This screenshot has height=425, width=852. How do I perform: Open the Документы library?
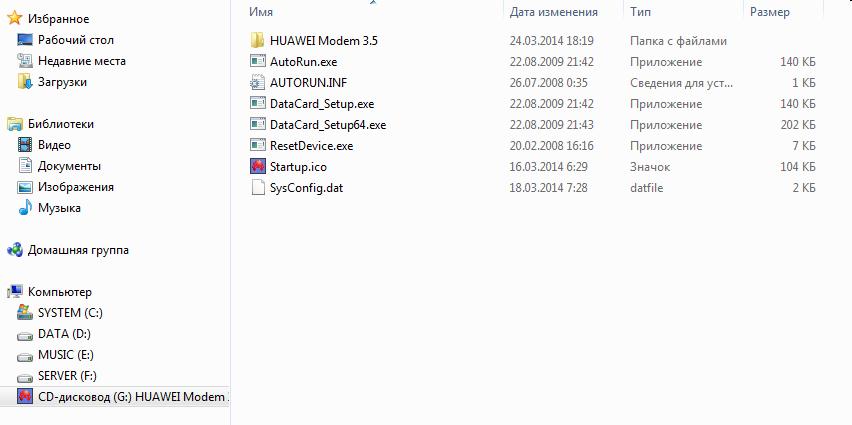pos(69,166)
